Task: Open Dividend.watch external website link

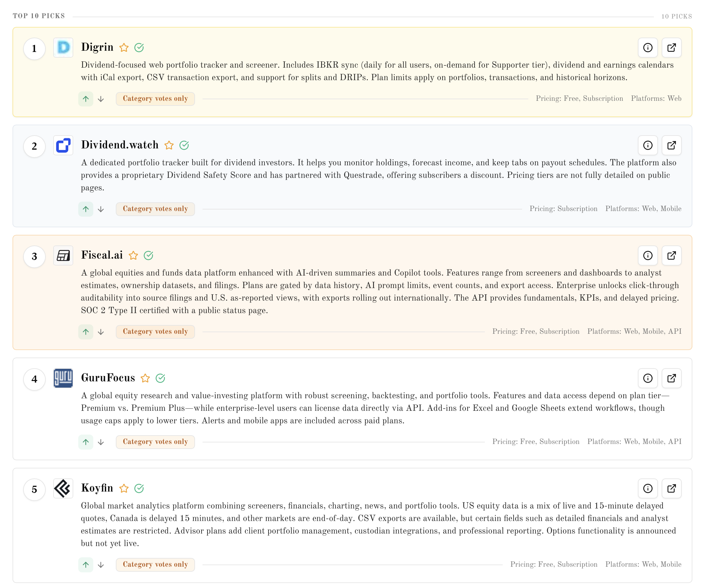Action: click(x=671, y=145)
